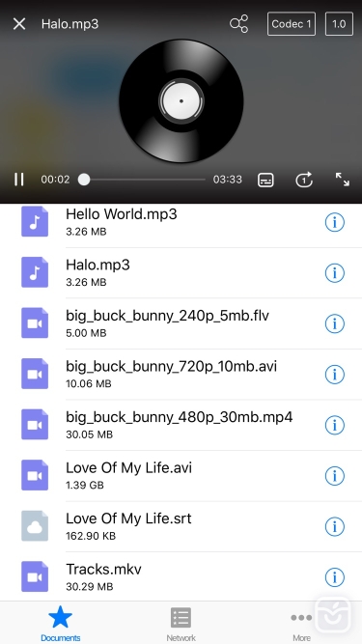Select Love Of My Life.srt file name
The image size is (362, 644).
[x=128, y=518]
